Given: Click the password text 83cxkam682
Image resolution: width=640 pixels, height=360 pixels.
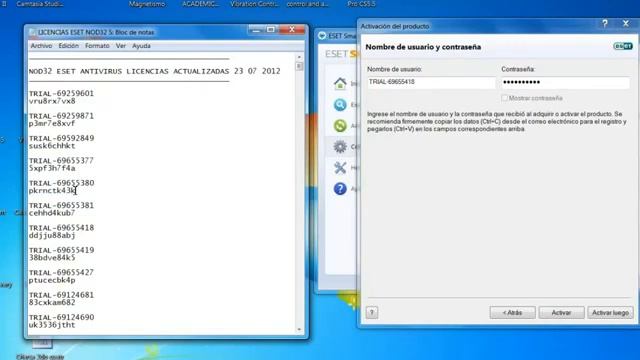Looking at the screenshot, I should (52, 302).
